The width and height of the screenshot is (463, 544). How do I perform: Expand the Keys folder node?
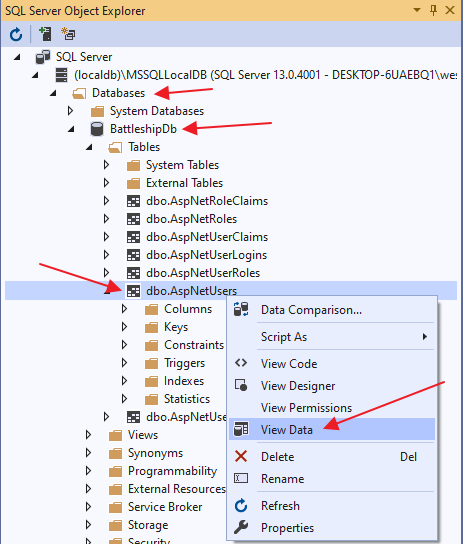point(125,327)
